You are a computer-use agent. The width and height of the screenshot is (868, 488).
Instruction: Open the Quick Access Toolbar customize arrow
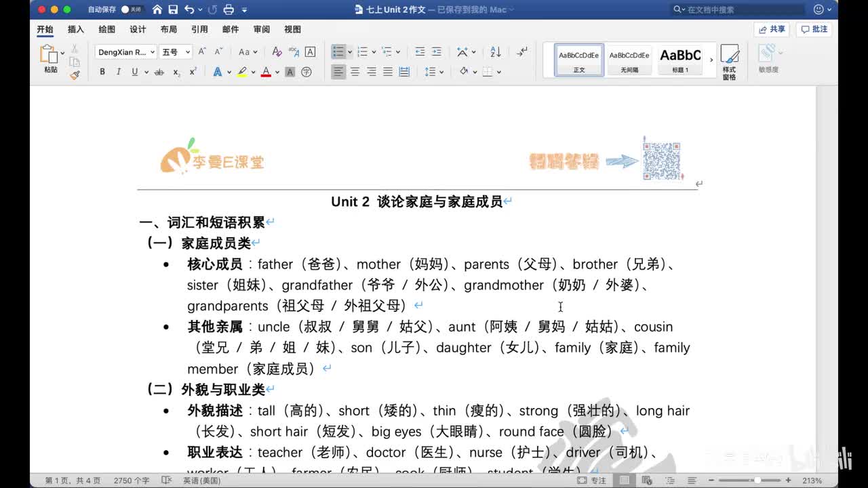245,10
